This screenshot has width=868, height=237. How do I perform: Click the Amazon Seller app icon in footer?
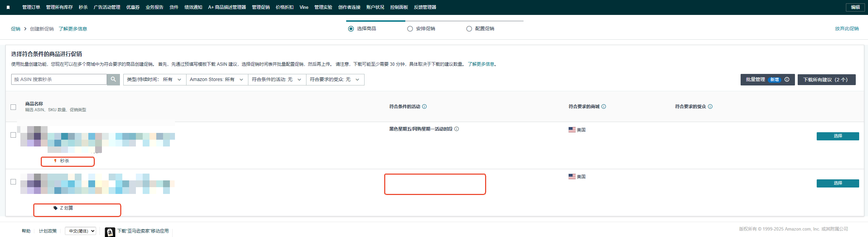(x=110, y=232)
